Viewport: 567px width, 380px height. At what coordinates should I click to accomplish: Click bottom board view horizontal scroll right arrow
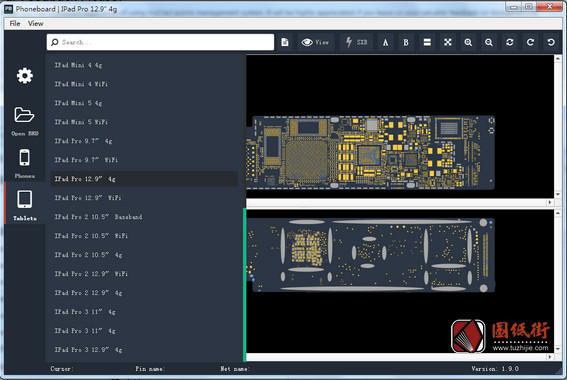click(550, 357)
